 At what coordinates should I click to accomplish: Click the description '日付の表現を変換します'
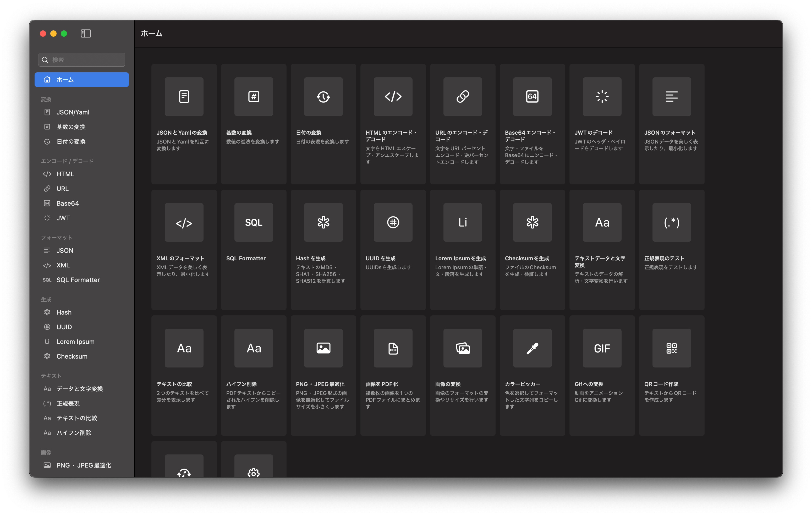coord(322,142)
